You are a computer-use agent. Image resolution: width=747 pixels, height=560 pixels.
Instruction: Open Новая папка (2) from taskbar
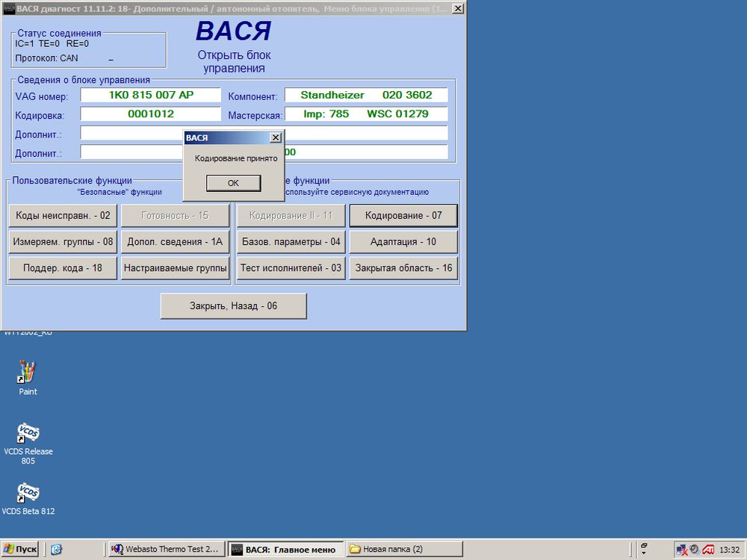pos(404,549)
